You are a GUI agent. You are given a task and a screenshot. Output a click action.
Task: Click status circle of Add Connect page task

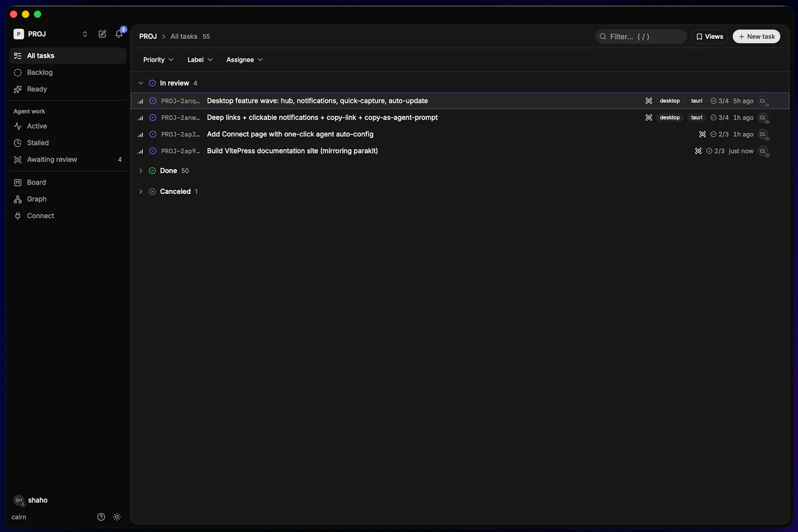pyautogui.click(x=153, y=134)
